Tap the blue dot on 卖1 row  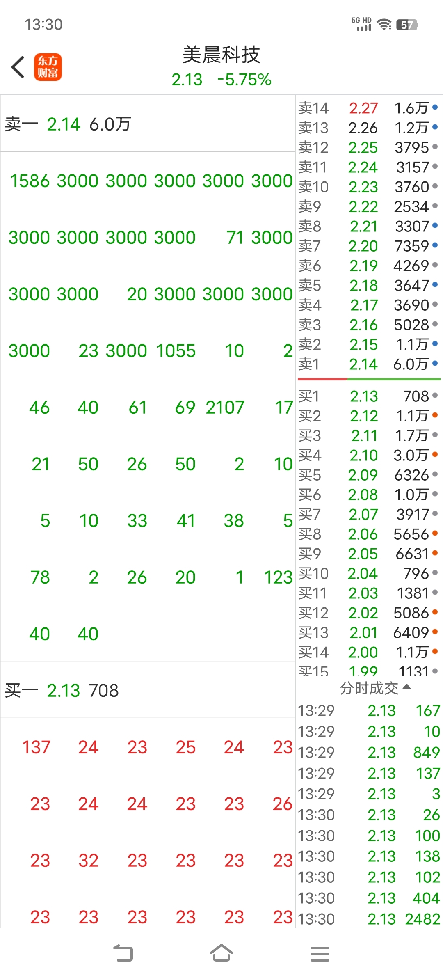point(435,364)
